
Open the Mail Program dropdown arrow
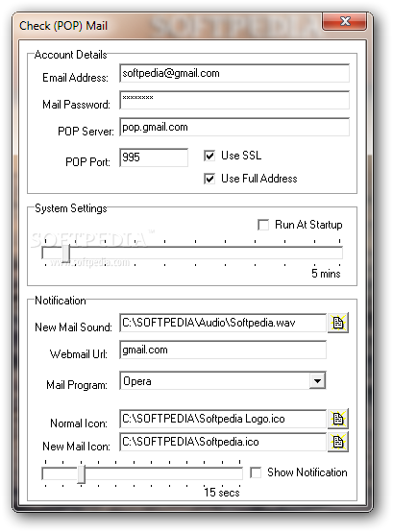click(318, 380)
